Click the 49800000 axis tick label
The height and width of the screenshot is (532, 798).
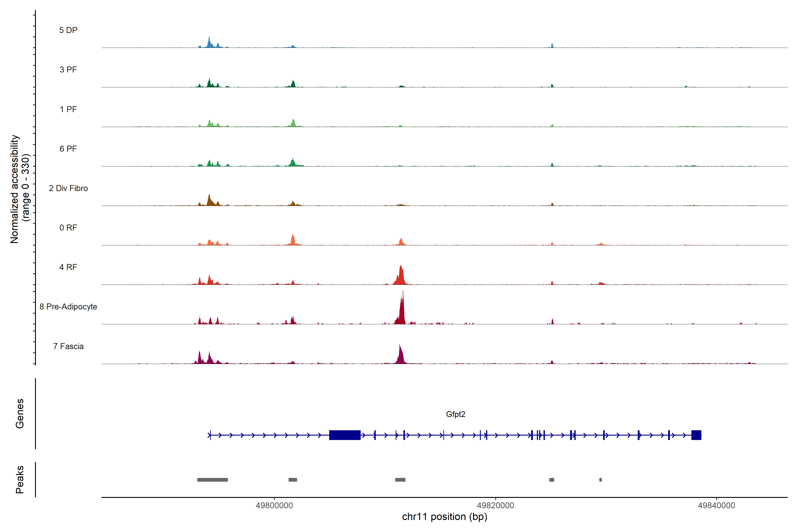[274, 506]
